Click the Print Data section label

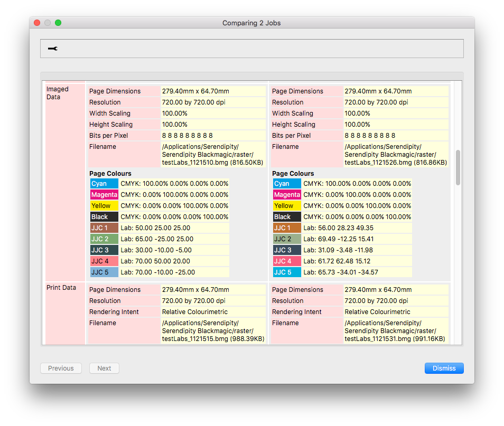(61, 288)
